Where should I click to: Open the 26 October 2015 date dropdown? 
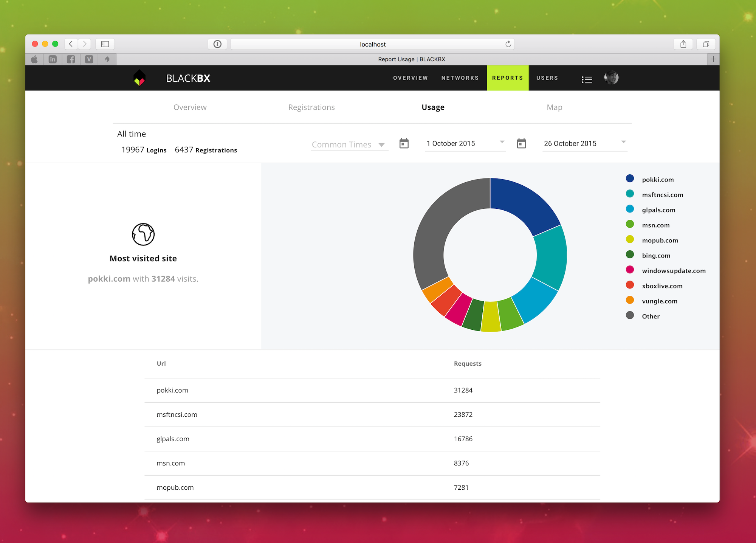tap(584, 143)
